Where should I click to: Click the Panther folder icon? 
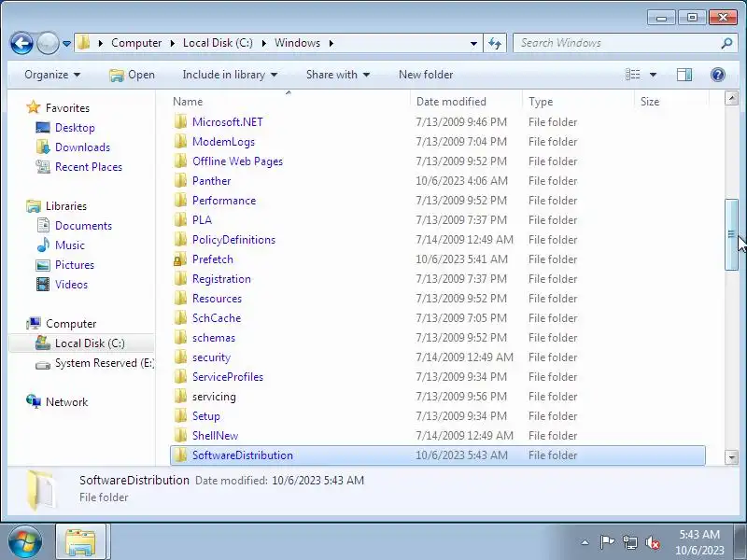[x=180, y=181]
